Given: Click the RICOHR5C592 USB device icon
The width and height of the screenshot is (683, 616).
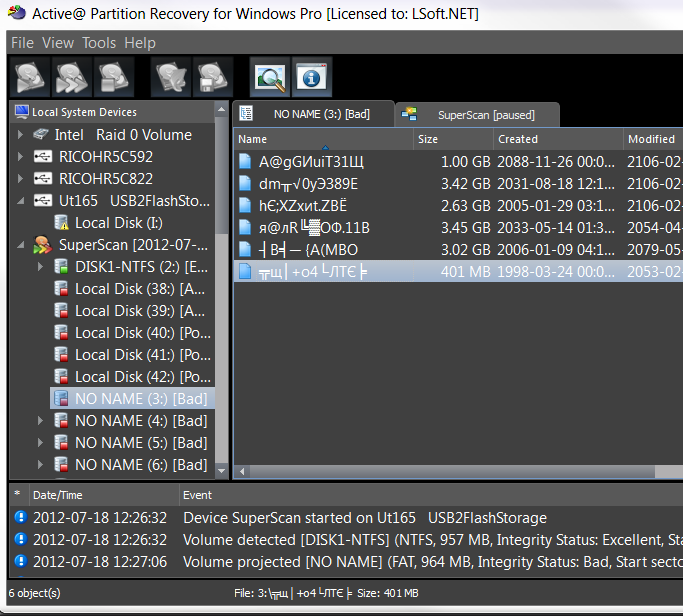Looking at the screenshot, I should (43, 156).
